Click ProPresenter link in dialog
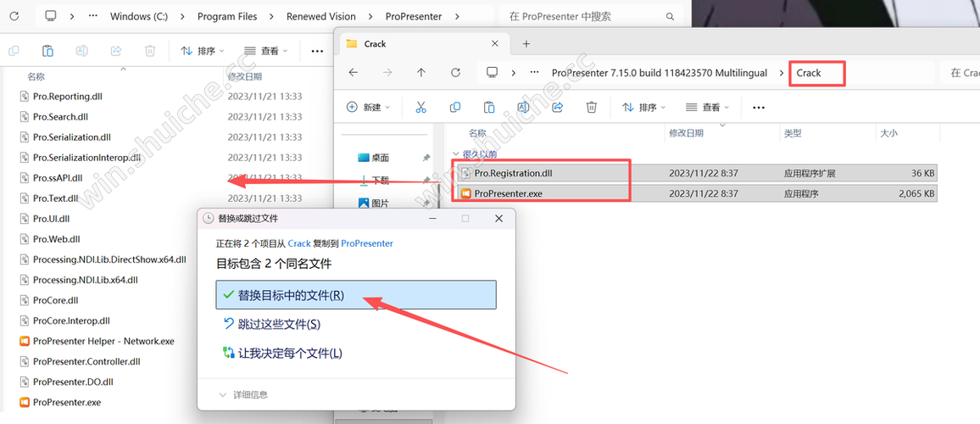 click(367, 243)
